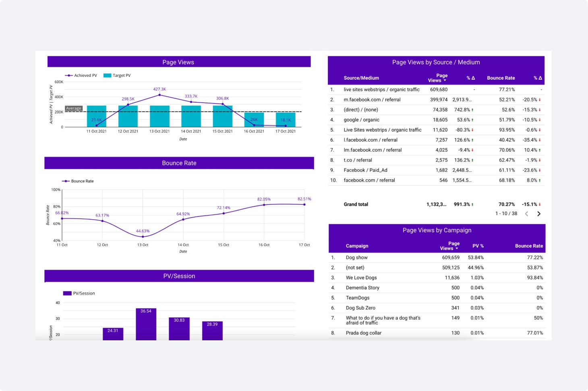This screenshot has width=588, height=391.
Task: Select the 427.3K data point on 13 Oct
Action: coord(159,95)
